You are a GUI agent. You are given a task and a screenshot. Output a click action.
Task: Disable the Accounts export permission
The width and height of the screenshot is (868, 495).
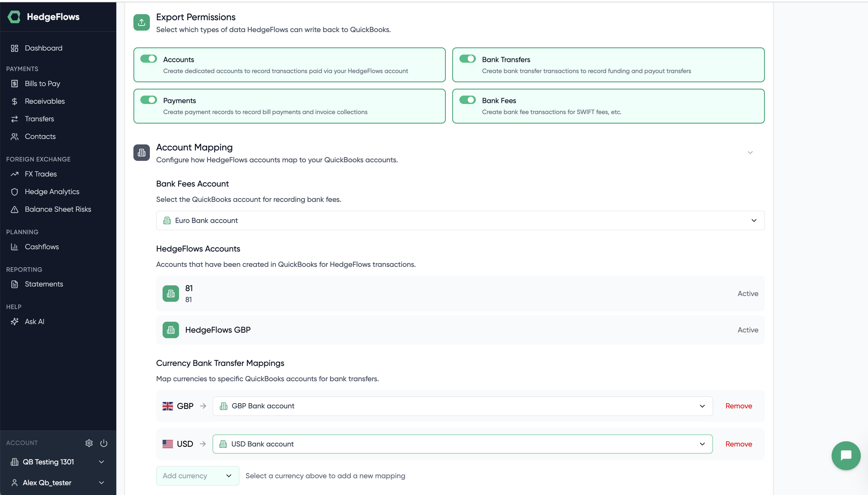[x=148, y=58]
